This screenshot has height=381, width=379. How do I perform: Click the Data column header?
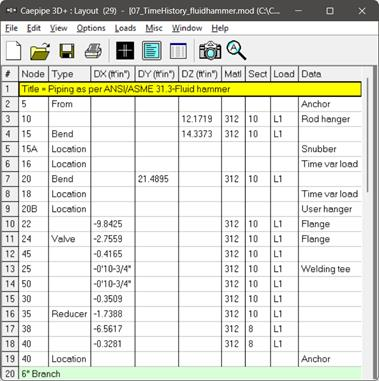[330, 74]
